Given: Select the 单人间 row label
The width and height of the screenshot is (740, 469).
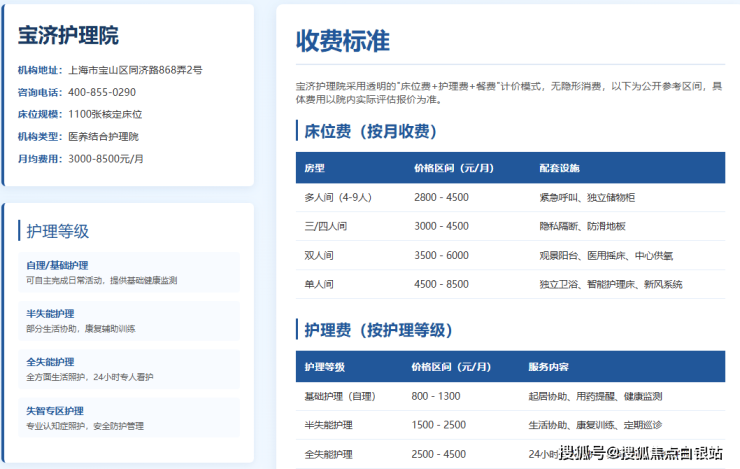Looking at the screenshot, I should tap(319, 285).
